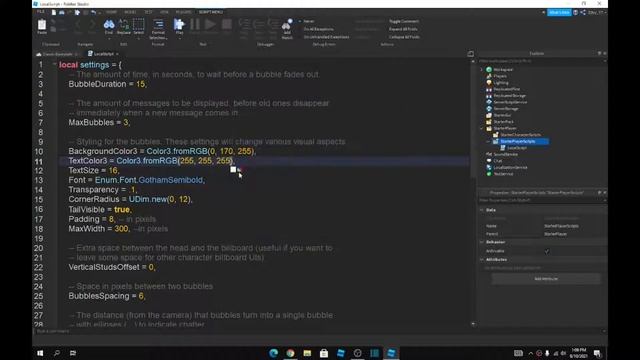Switch to the HOME ribbon tab
Viewport: 640px width, 360px height.
(111, 12)
